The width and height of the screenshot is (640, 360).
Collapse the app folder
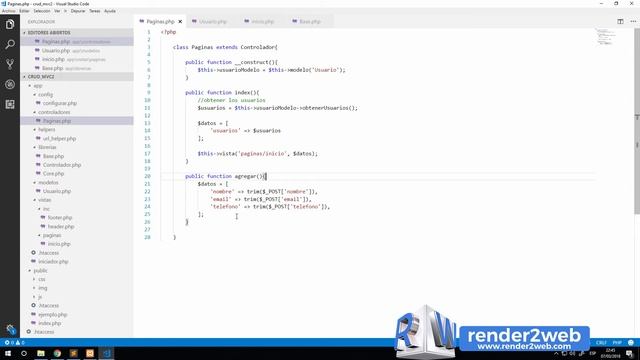click(77, 86)
